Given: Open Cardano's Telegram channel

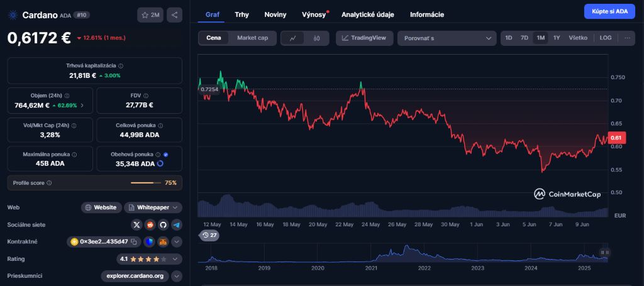Looking at the screenshot, I should click(x=176, y=224).
